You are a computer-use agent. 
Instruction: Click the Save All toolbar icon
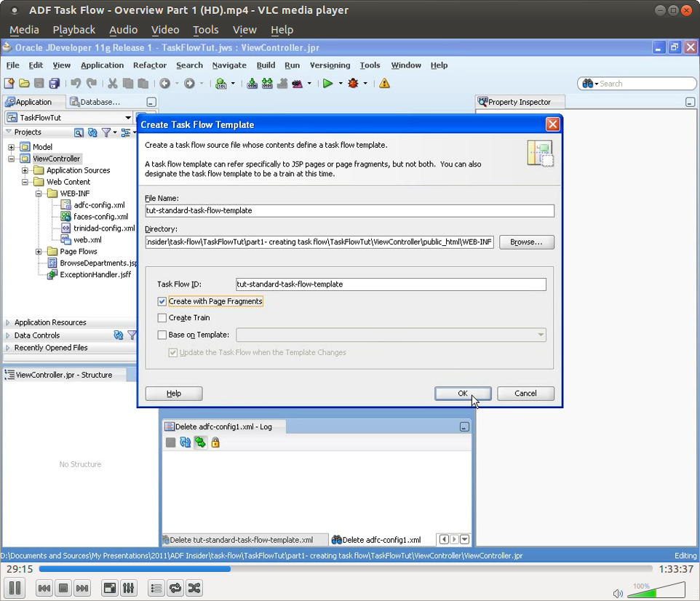pos(54,83)
